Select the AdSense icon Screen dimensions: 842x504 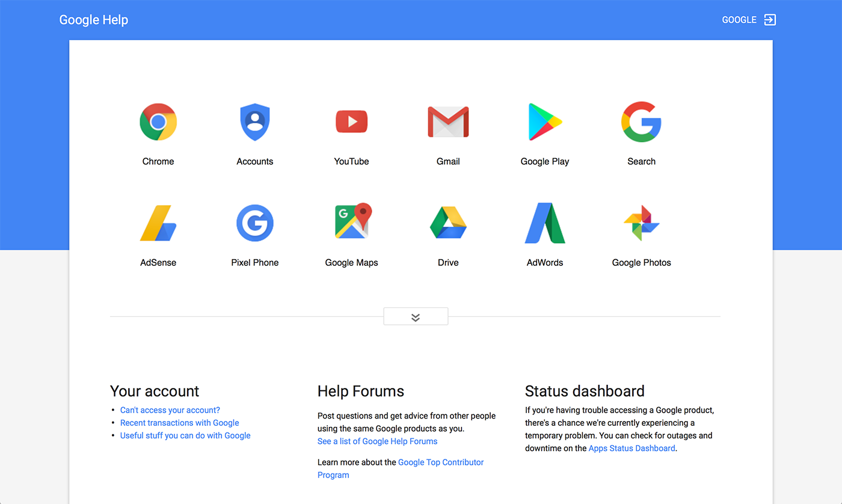(x=158, y=223)
